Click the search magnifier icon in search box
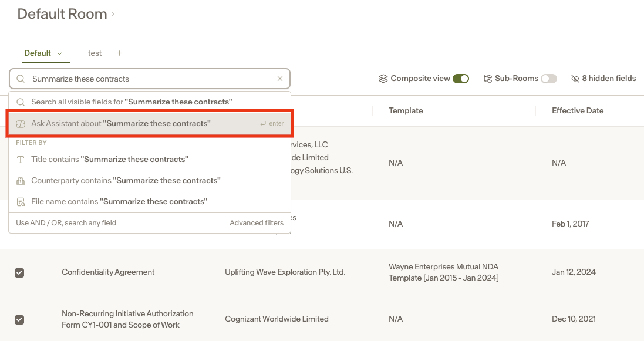The height and width of the screenshot is (341, 644). click(21, 79)
